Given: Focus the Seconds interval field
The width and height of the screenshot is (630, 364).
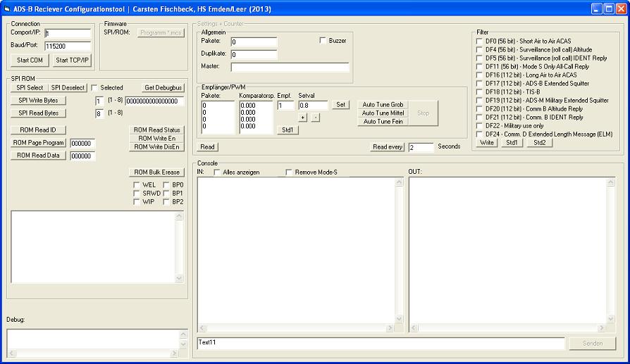Looking at the screenshot, I should click(x=421, y=147).
